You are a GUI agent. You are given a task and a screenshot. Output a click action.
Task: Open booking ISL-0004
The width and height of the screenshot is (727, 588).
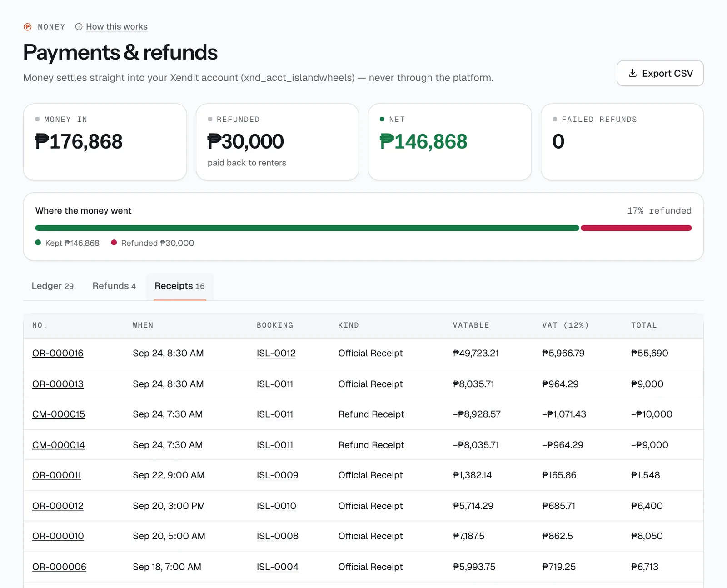(x=278, y=567)
